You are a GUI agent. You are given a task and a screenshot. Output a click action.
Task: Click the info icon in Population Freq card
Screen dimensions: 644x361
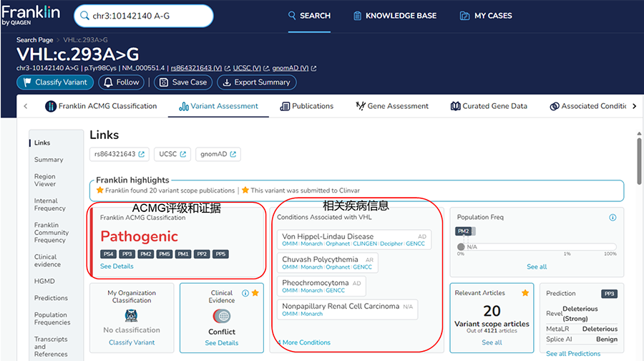pos(613,218)
